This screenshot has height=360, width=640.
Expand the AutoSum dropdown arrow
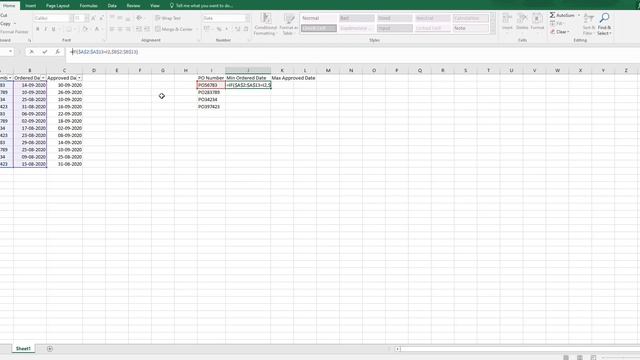click(x=579, y=15)
